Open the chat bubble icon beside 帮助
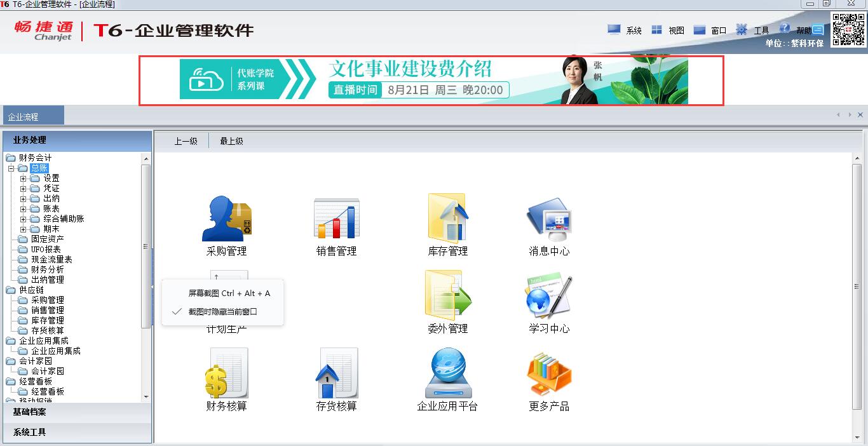Screen dimensions: 868x446 [x=818, y=29]
